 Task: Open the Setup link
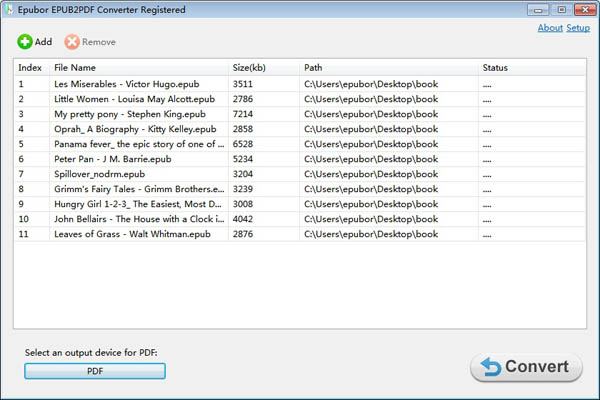point(578,28)
